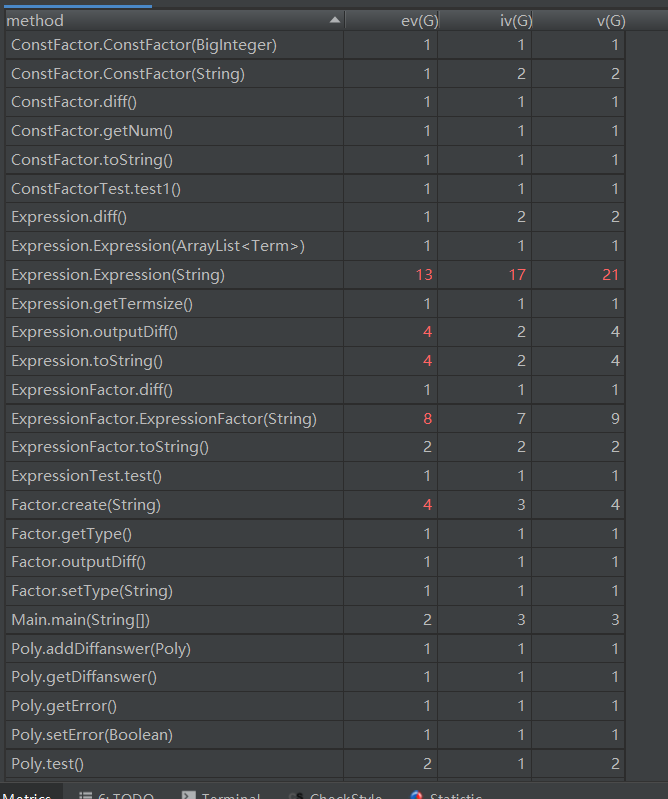This screenshot has width=668, height=799.
Task: Click the ExpressionFactor.ExpressionFactor(String) method entry
Action: (163, 418)
